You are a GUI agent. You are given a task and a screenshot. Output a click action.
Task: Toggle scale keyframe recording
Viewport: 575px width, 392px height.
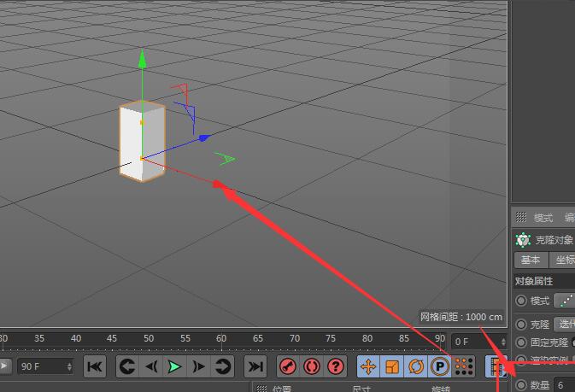coord(392,366)
